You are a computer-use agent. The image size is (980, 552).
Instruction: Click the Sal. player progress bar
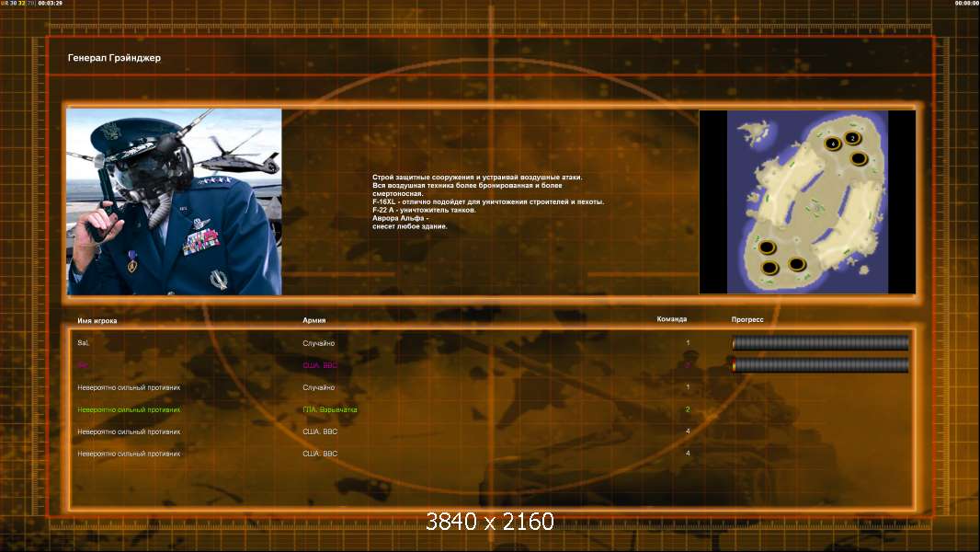821,342
